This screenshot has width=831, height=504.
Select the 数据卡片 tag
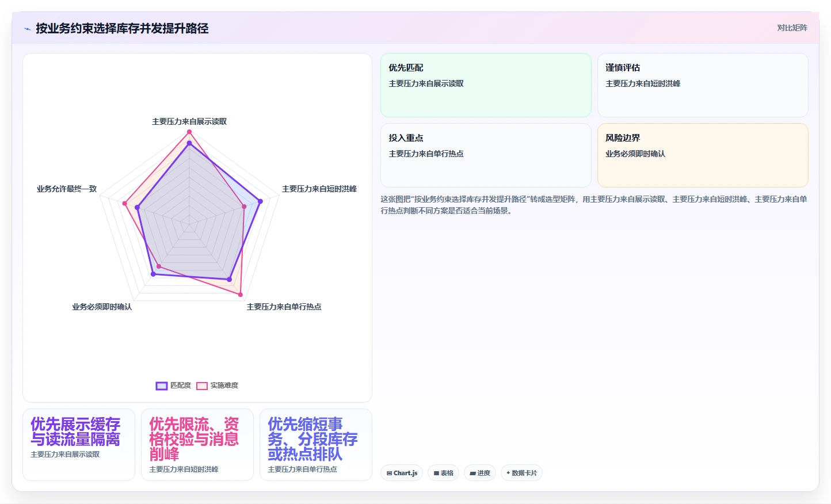(x=521, y=473)
